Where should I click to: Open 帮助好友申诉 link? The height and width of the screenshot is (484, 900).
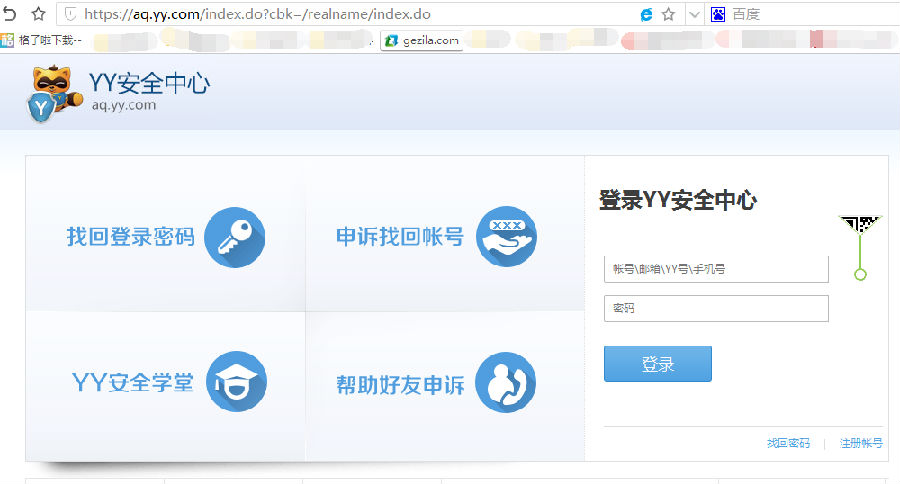point(401,385)
